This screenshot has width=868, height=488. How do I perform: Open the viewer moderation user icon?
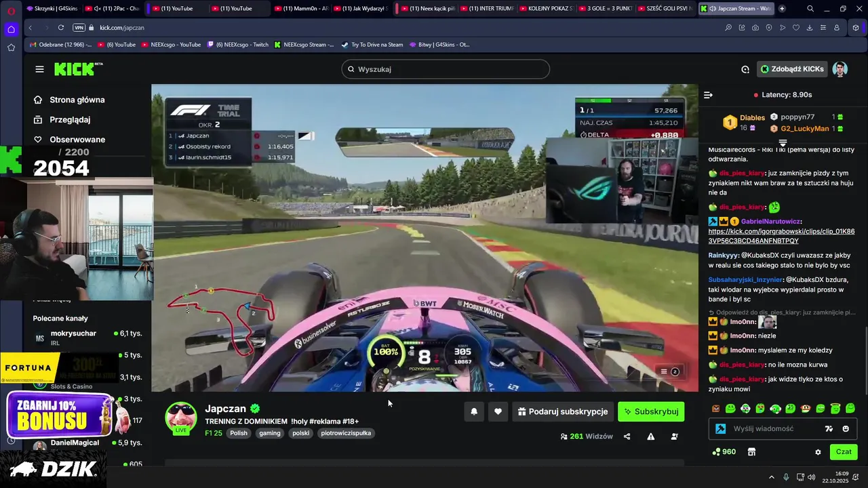[674, 436]
